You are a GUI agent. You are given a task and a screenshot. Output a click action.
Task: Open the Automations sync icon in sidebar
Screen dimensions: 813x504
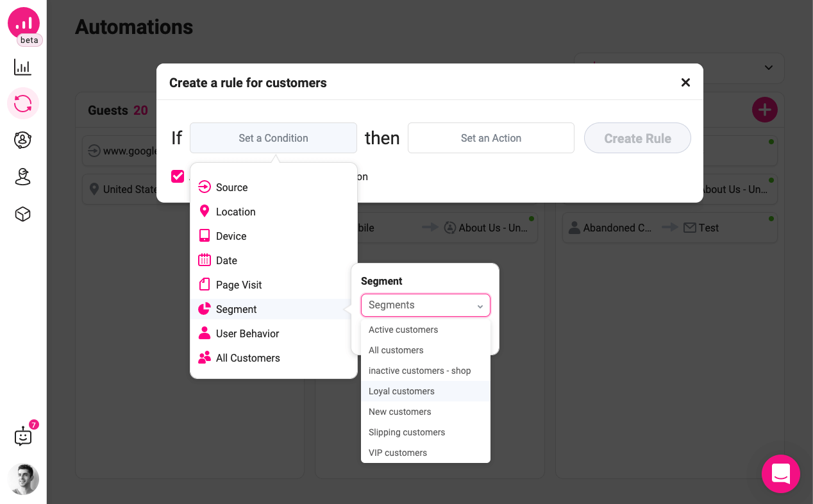click(x=23, y=103)
